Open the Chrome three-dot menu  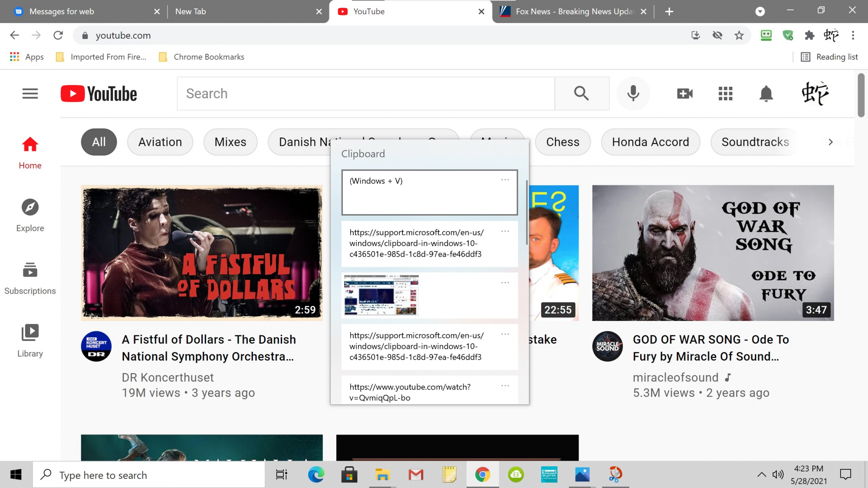(x=853, y=36)
